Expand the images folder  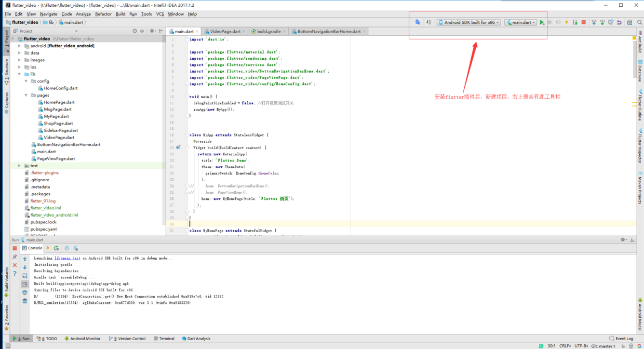point(20,60)
